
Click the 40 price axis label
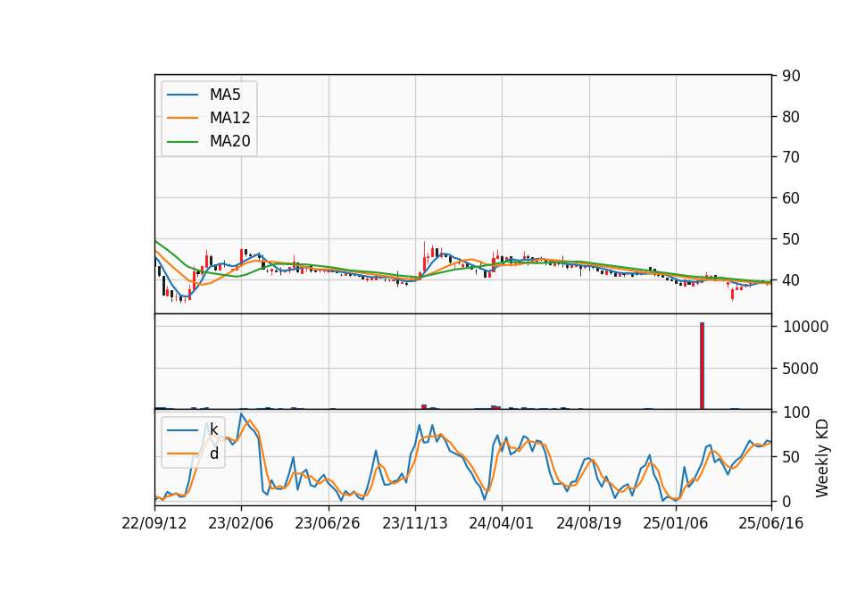[791, 280]
